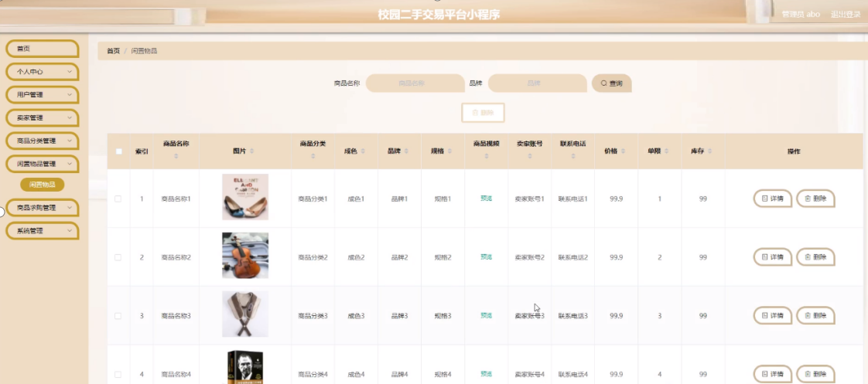Image resolution: width=868 pixels, height=384 pixels.
Task: Click the 规格2 cell
Action: 443,257
